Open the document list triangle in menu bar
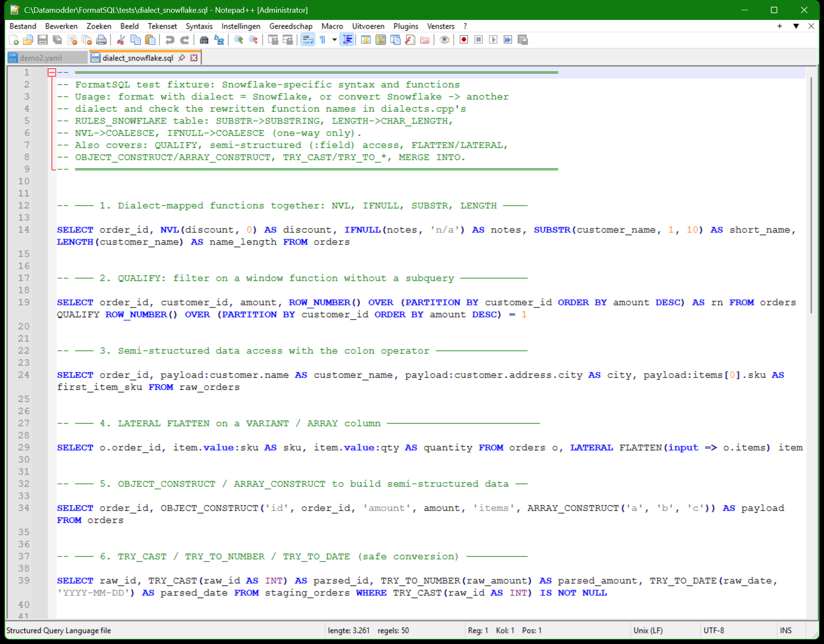 coord(796,26)
